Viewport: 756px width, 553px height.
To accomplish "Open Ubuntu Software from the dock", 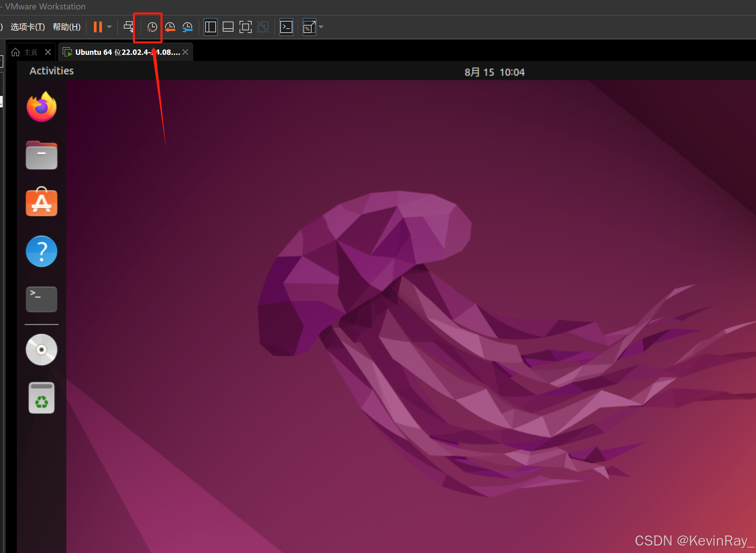I will coord(41,202).
